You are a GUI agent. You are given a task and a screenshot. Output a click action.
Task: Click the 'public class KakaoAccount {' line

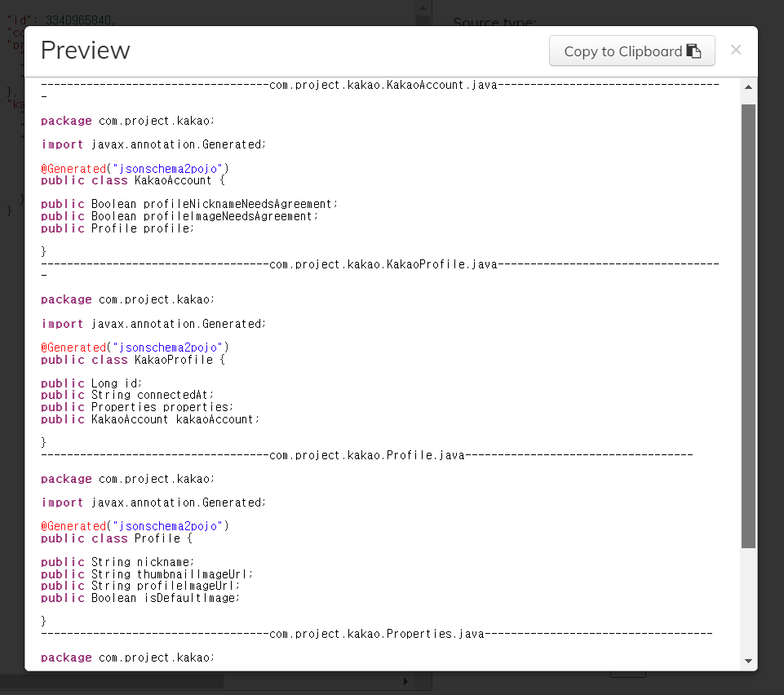(133, 180)
